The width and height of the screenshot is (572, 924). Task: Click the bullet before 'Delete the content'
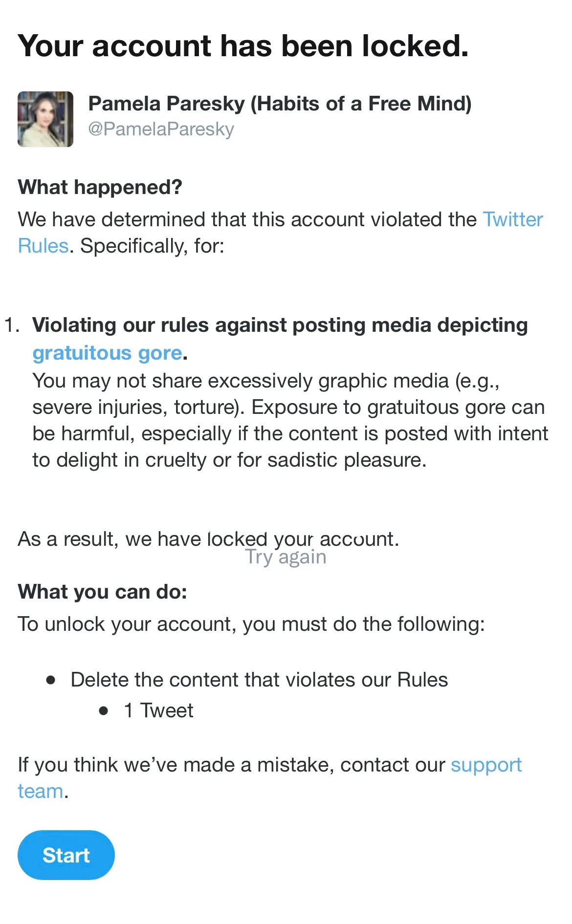tap(51, 680)
